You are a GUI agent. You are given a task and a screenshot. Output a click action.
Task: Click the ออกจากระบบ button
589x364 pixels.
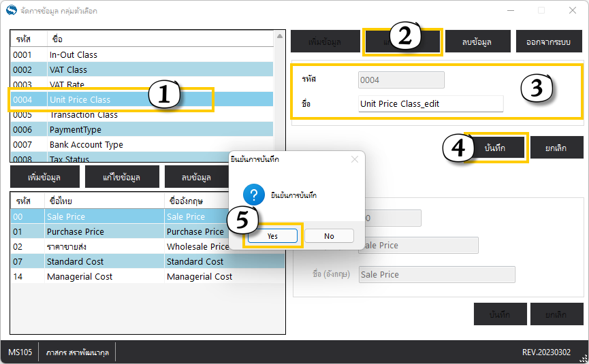548,42
